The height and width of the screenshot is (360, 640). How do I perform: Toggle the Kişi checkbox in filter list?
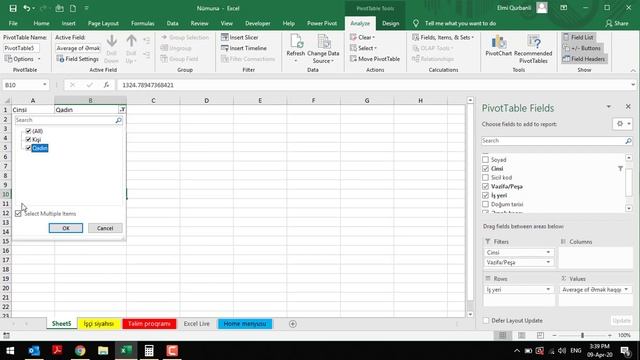28,139
